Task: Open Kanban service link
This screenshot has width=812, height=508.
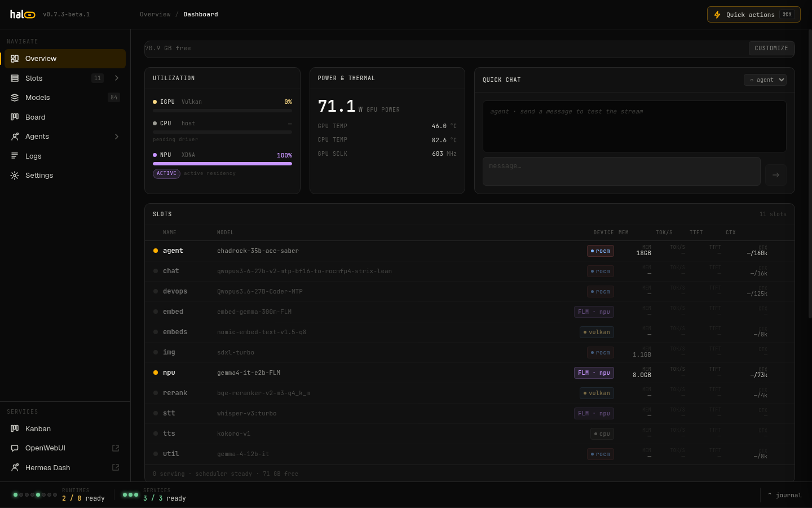Action: coord(65,429)
